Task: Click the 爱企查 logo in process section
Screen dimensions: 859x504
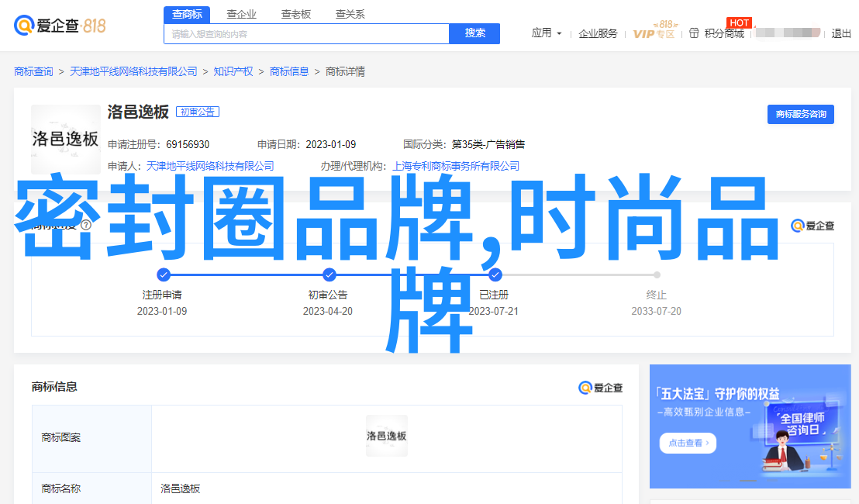Action: pyautogui.click(x=813, y=226)
